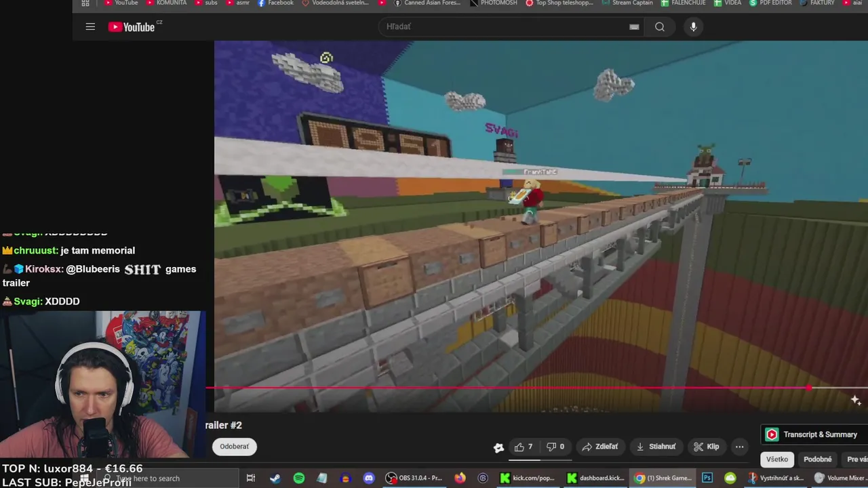Dislike the video with thumbs down
The width and height of the screenshot is (868, 488).
click(x=555, y=447)
